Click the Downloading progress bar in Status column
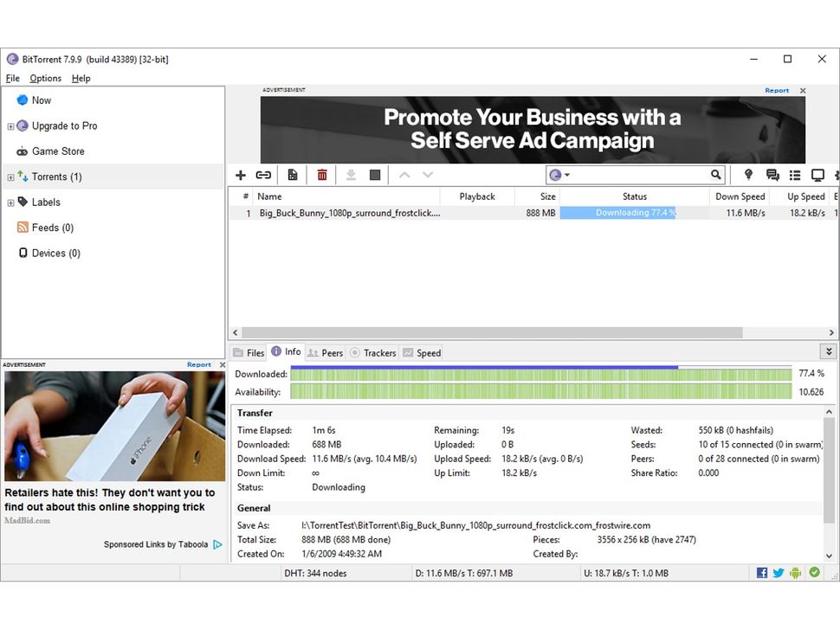The height and width of the screenshot is (630, 840). click(634, 213)
